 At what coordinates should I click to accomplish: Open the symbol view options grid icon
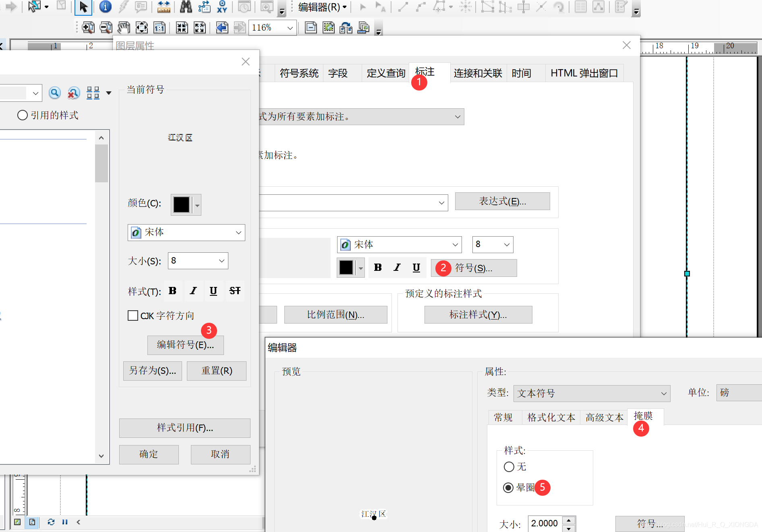coord(93,93)
